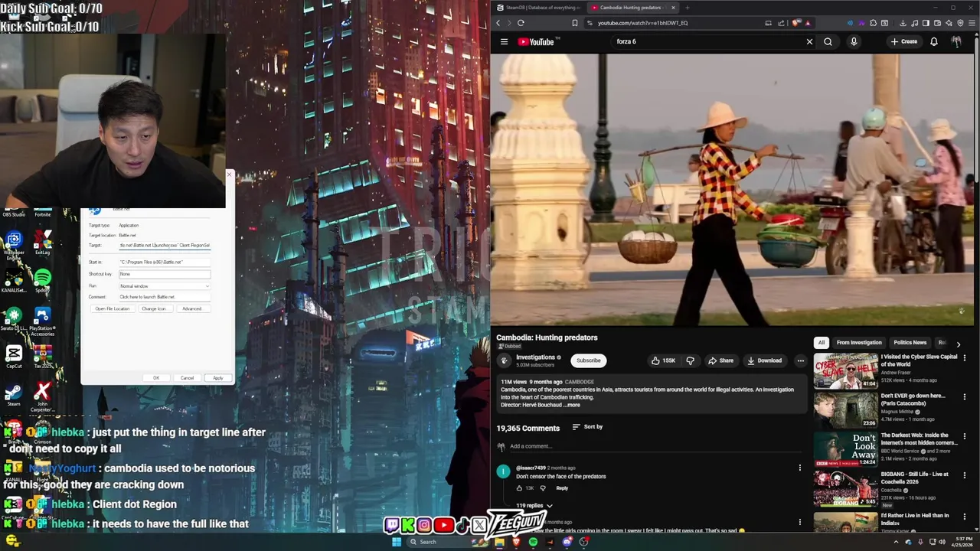980x551 pixels.
Task: Click the 'Shortcut key' field
Action: [164, 274]
